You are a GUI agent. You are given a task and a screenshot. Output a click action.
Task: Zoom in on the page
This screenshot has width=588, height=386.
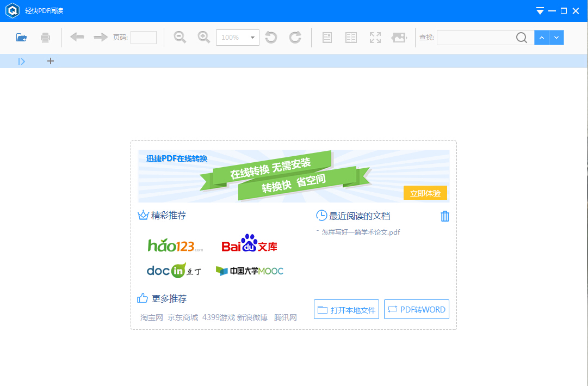click(x=203, y=37)
